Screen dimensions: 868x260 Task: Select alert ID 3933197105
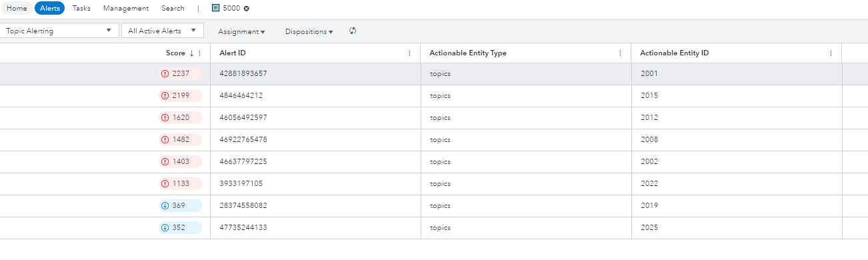pyautogui.click(x=241, y=184)
